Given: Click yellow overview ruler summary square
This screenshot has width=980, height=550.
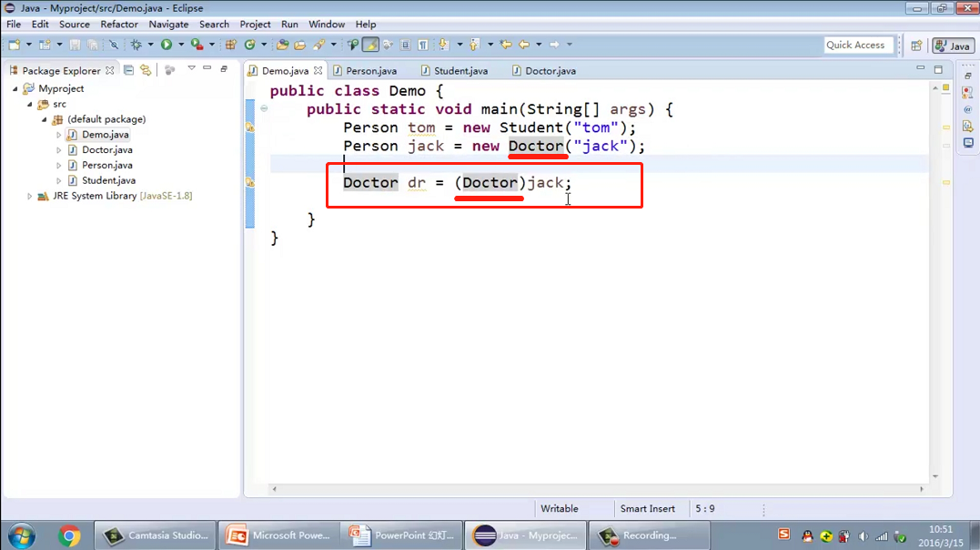Looking at the screenshot, I should (946, 87).
